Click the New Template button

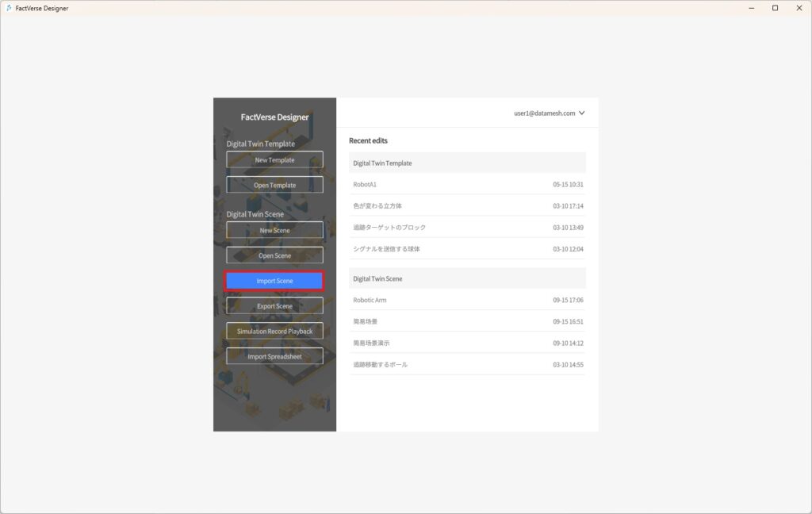274,159
